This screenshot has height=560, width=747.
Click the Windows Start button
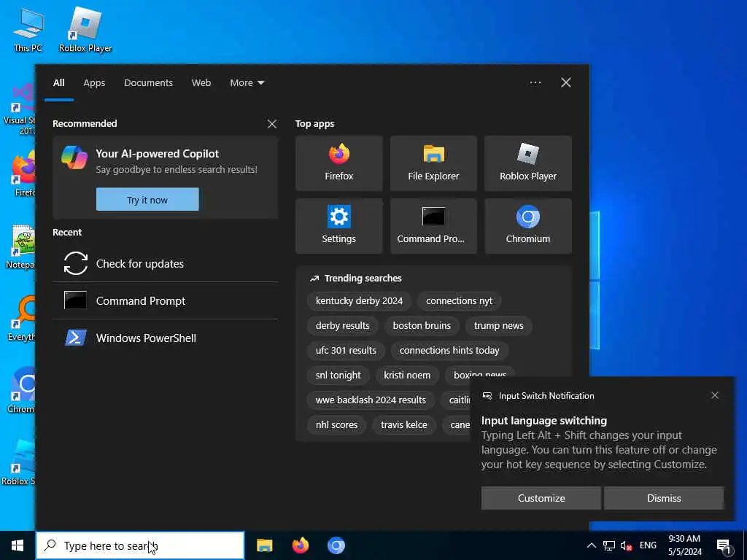coord(18,545)
